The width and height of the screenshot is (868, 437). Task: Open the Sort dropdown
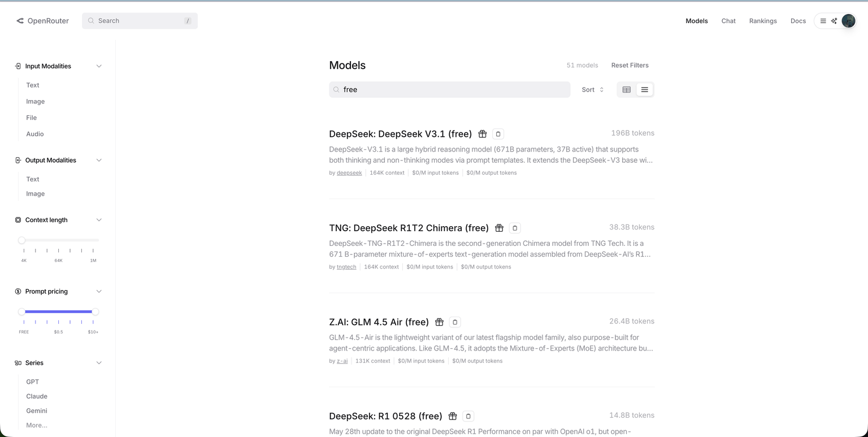[592, 90]
